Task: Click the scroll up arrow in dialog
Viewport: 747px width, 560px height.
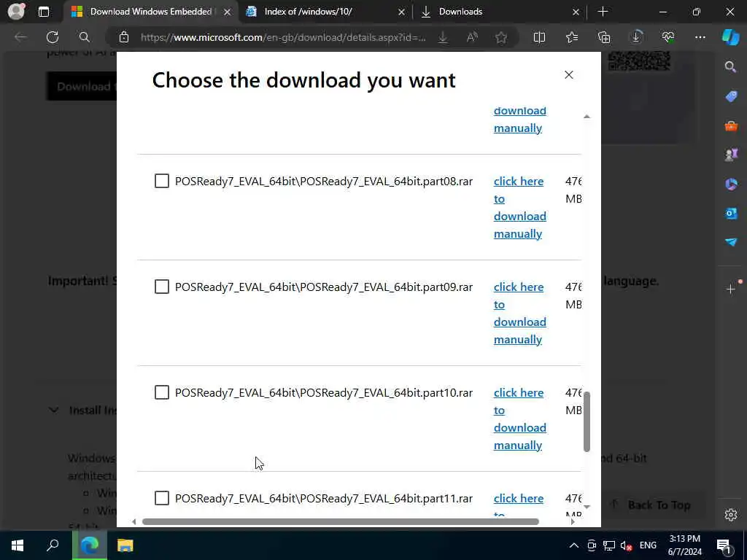Action: click(x=587, y=116)
